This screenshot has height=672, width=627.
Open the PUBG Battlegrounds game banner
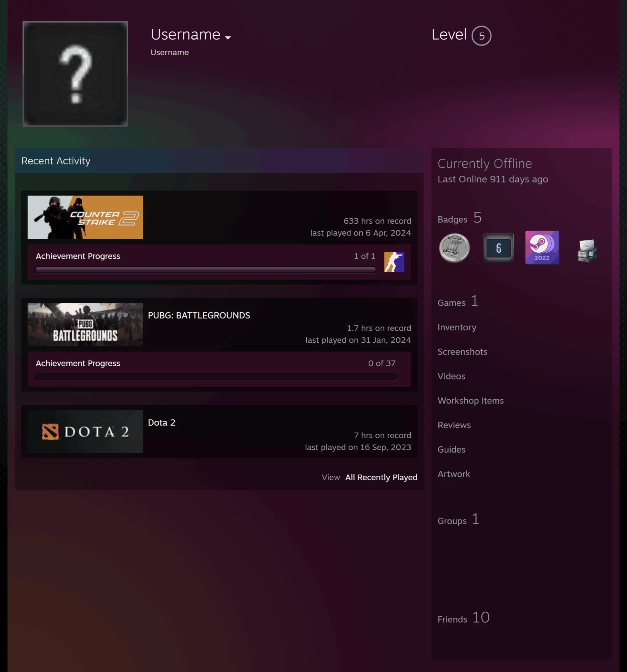click(85, 324)
